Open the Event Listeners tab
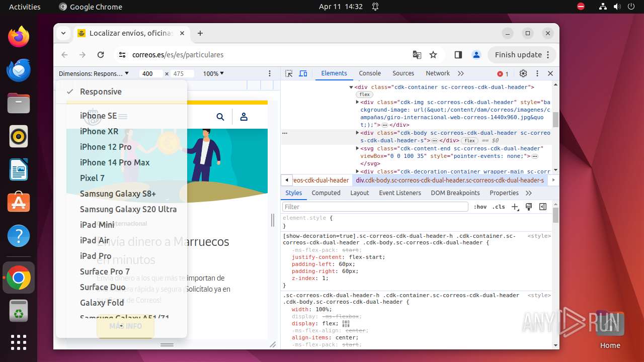The height and width of the screenshot is (362, 644). coord(400,193)
